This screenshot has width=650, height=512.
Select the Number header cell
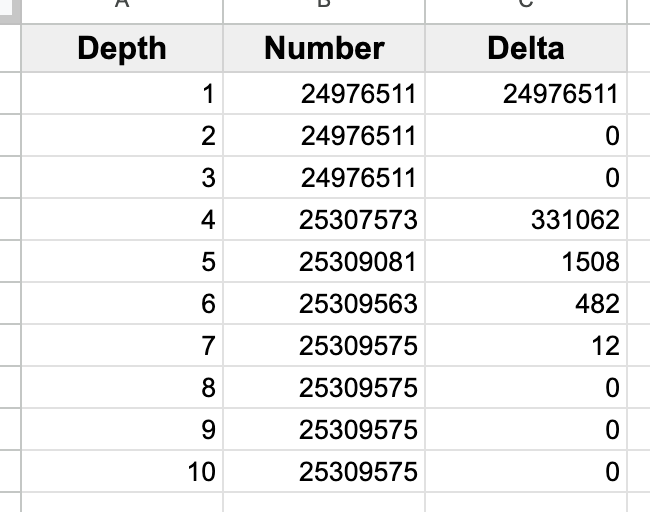pyautogui.click(x=324, y=48)
